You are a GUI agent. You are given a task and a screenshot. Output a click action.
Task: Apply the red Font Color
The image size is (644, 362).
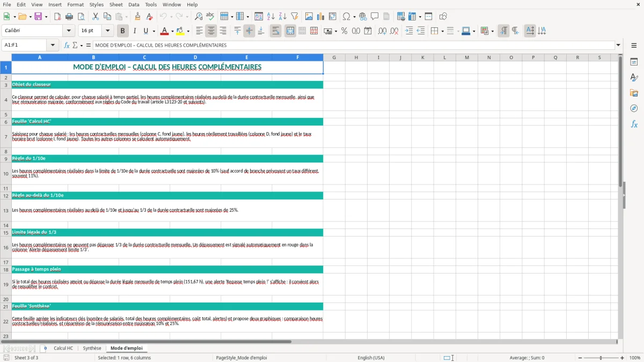coord(164,31)
